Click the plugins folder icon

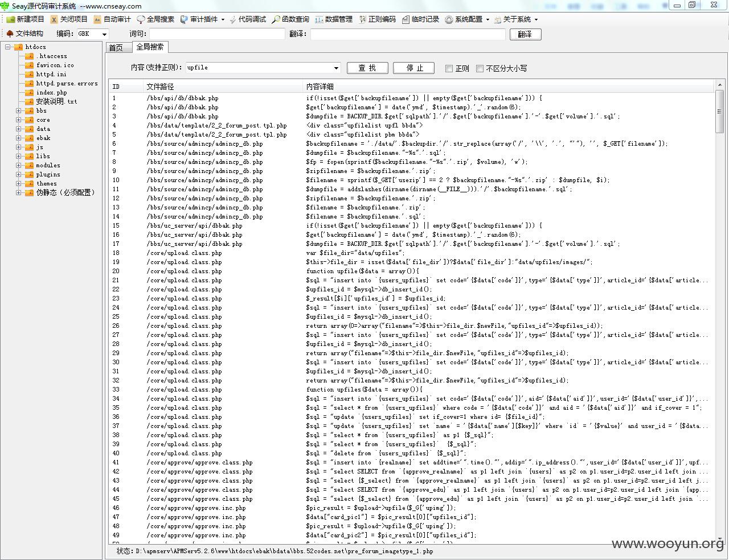pos(29,175)
